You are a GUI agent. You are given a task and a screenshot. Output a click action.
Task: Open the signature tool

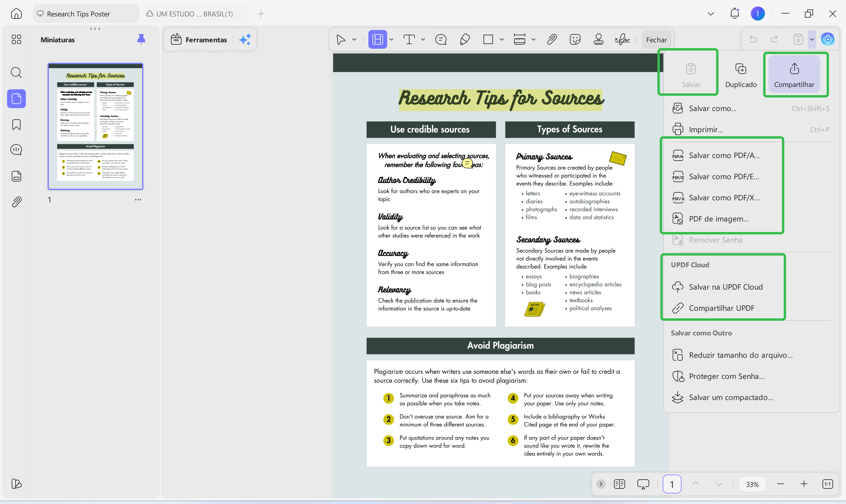point(622,39)
